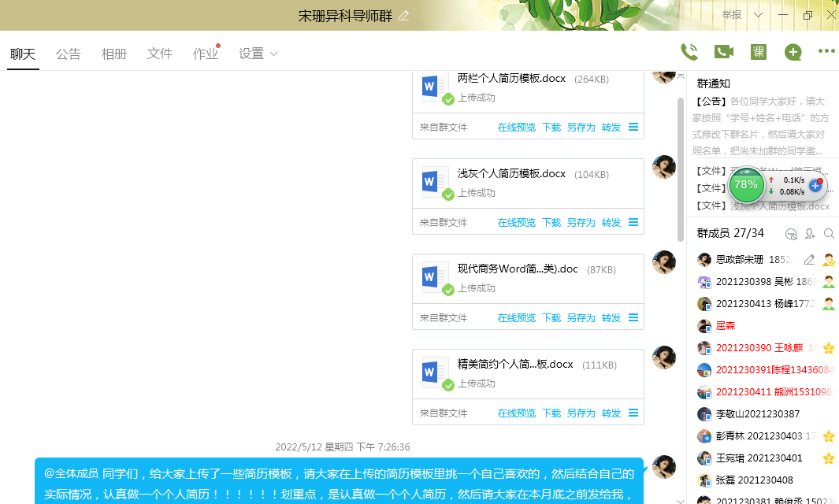Switch to the 公告 tab
The width and height of the screenshot is (839, 504).
tap(69, 54)
